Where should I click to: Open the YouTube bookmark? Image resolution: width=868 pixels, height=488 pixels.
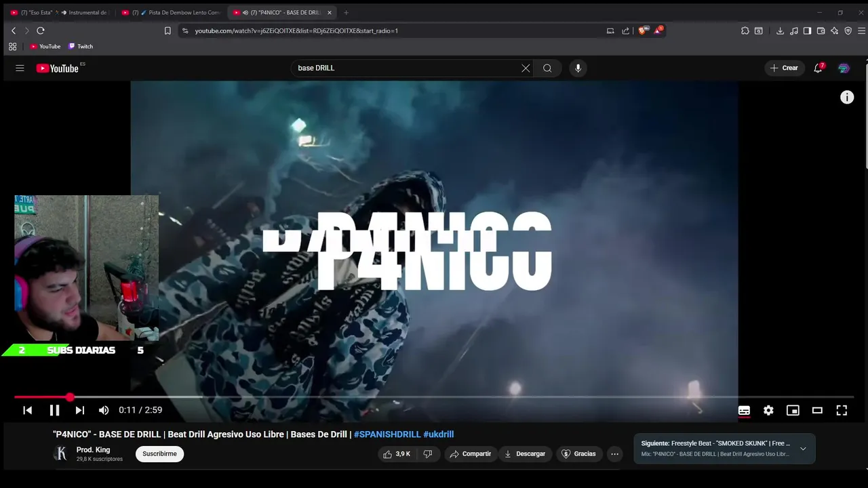coord(45,47)
